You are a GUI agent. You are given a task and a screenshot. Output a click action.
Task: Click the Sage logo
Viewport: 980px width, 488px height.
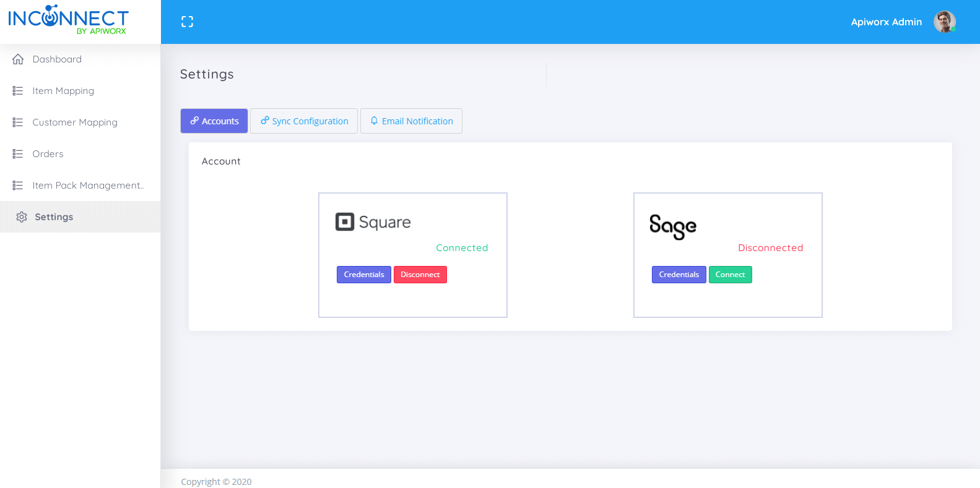pos(673,226)
